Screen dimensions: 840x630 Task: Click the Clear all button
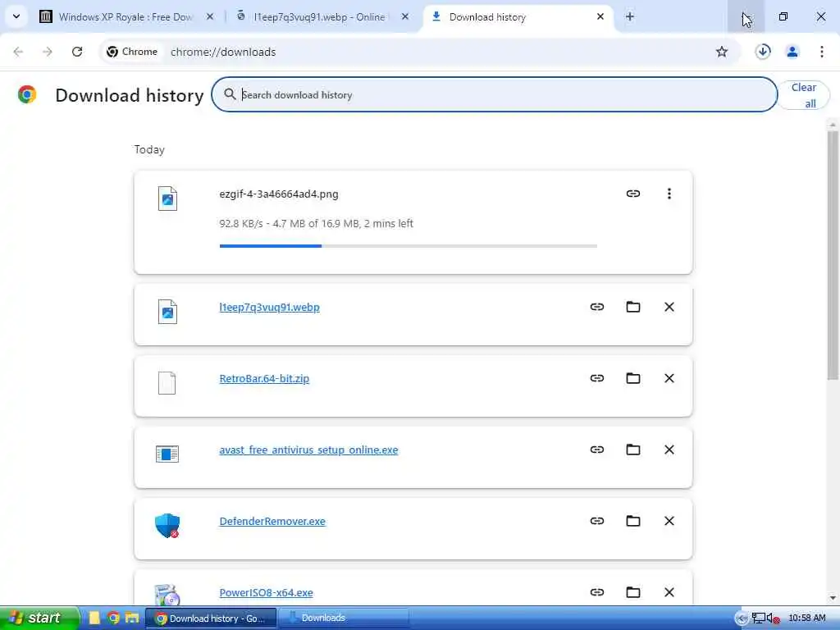tap(804, 95)
